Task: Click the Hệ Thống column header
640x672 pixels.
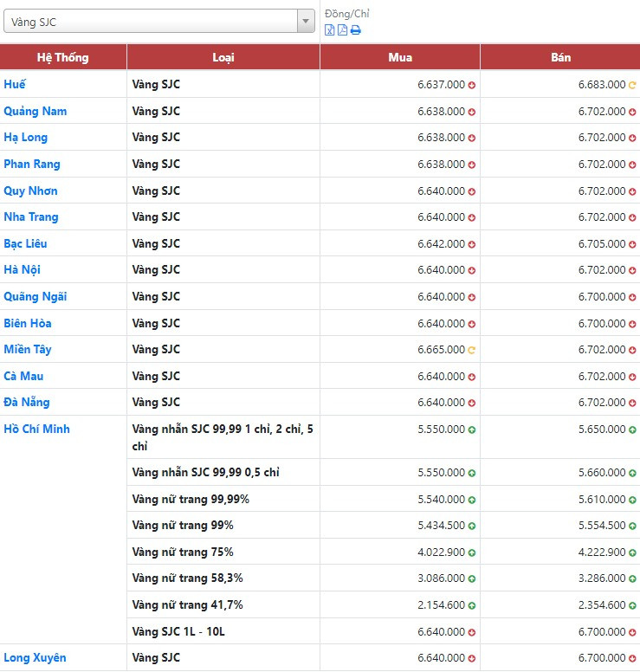Action: coord(63,57)
